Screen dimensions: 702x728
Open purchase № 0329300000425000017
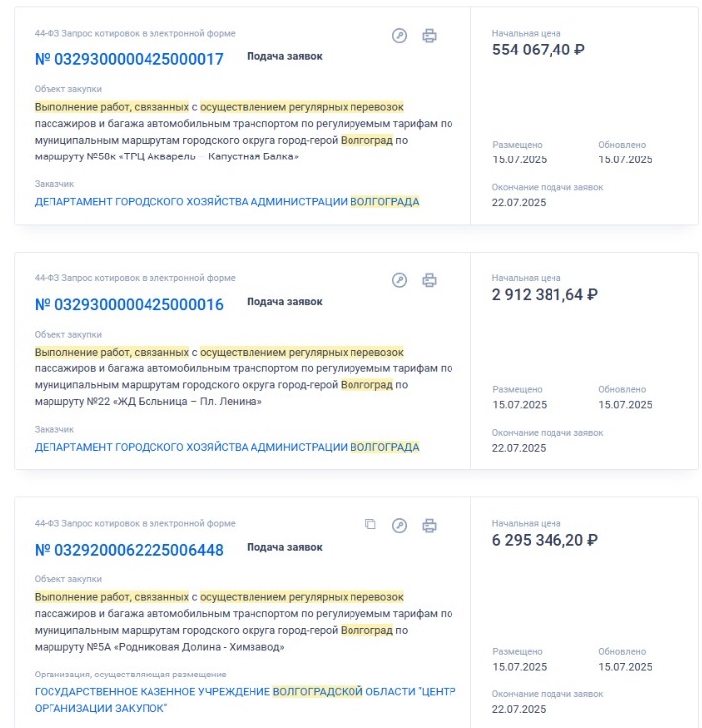(x=129, y=59)
